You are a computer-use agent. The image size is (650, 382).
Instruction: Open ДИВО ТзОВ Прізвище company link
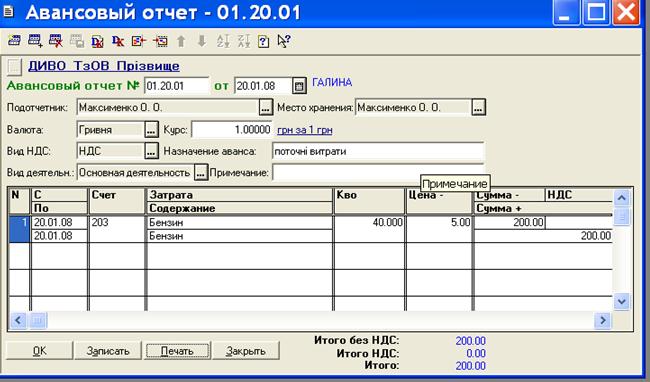tap(104, 66)
